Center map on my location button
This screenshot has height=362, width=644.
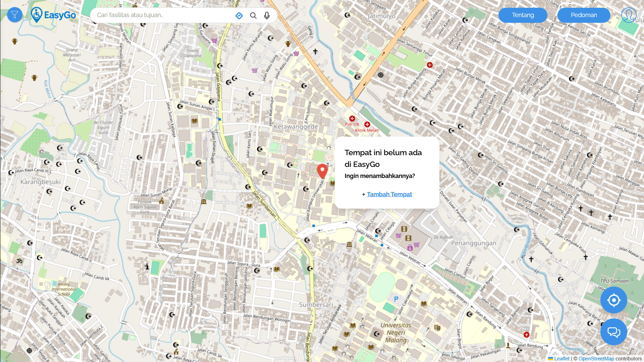[x=613, y=300]
